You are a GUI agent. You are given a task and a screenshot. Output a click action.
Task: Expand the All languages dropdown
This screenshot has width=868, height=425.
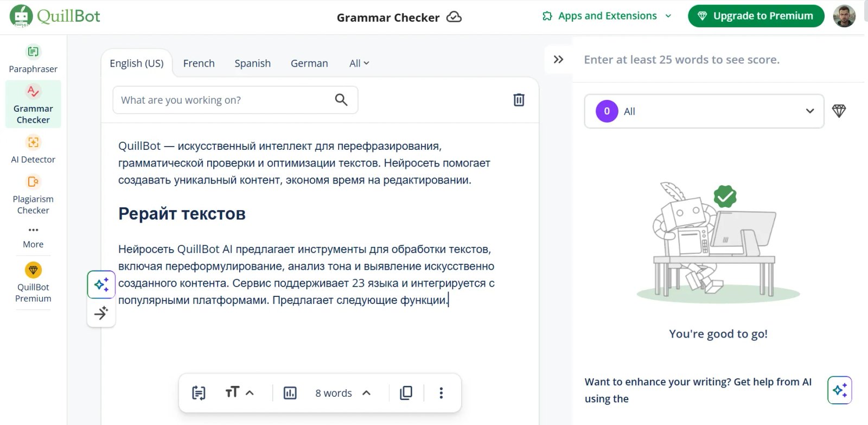click(x=359, y=64)
